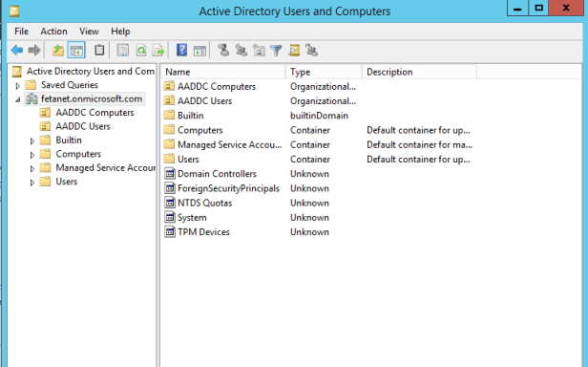Expand the Computers tree node
The width and height of the screenshot is (588, 367).
(x=32, y=155)
